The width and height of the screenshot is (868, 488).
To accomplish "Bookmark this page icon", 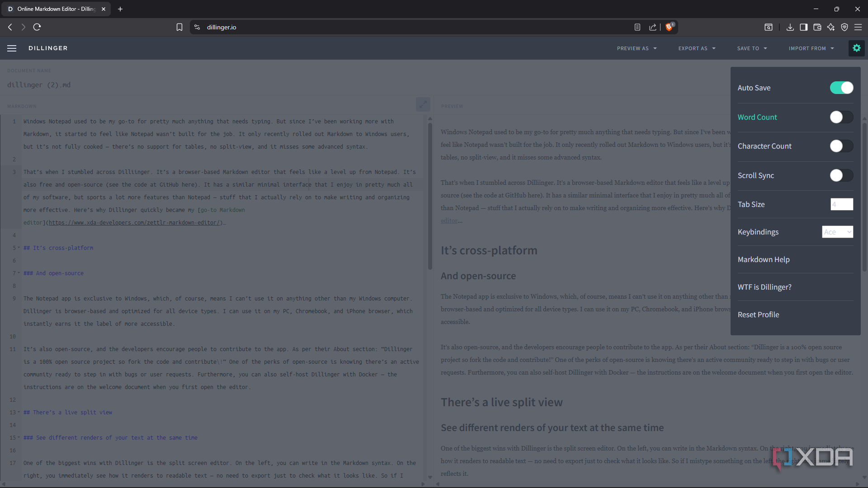I will 179,27.
